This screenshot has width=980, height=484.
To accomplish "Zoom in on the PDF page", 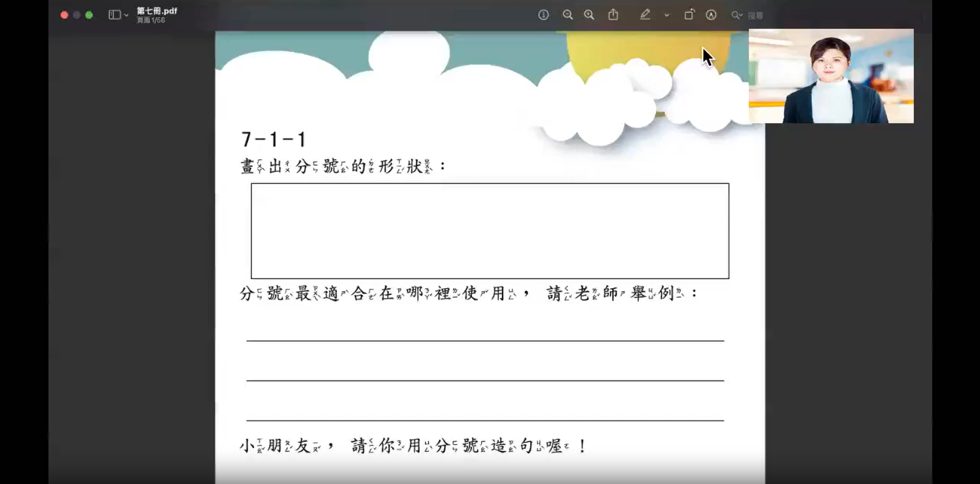I will (589, 15).
